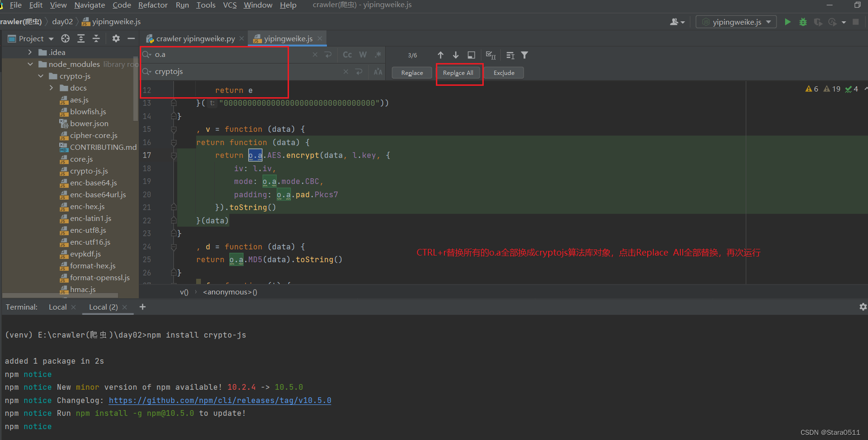Open the VCS menu
This screenshot has width=868, height=440.
coord(230,5)
